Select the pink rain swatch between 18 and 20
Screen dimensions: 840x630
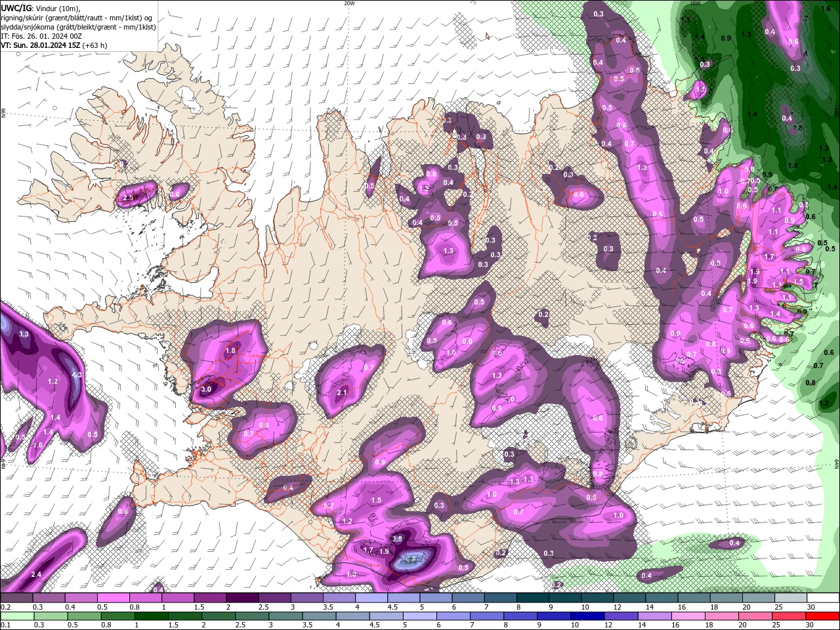722,616
